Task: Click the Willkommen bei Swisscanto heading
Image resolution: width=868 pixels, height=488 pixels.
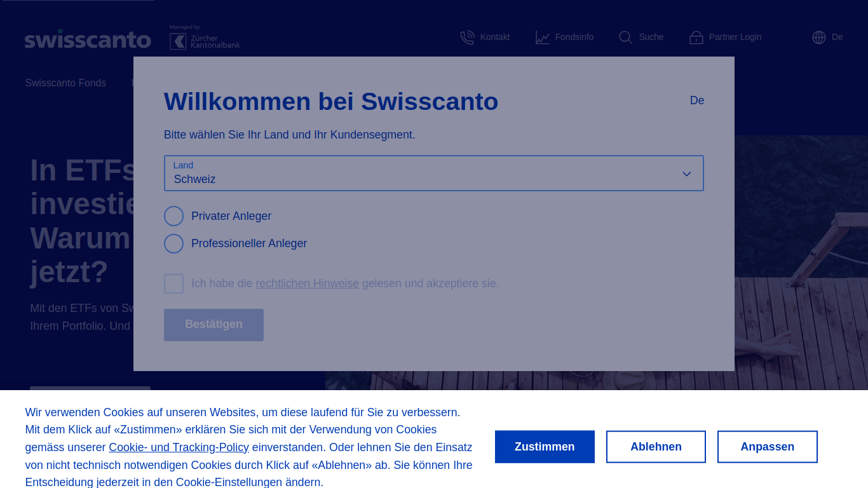Action: tap(331, 102)
